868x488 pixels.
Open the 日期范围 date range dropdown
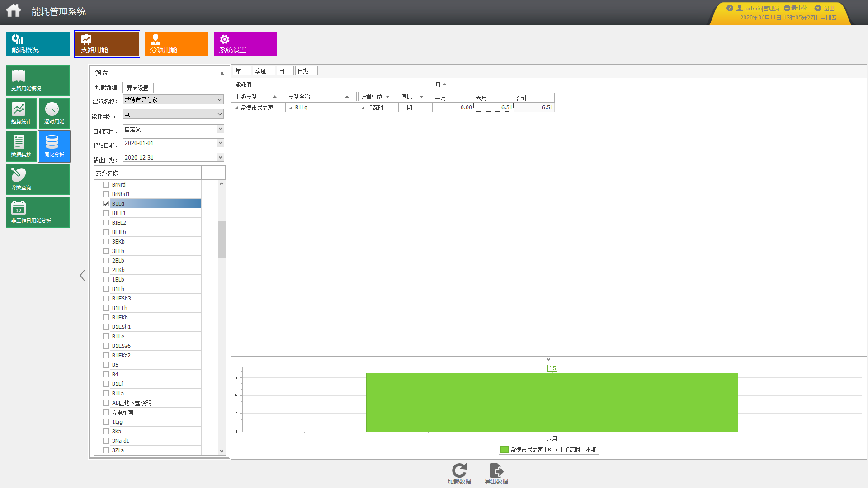[220, 129]
